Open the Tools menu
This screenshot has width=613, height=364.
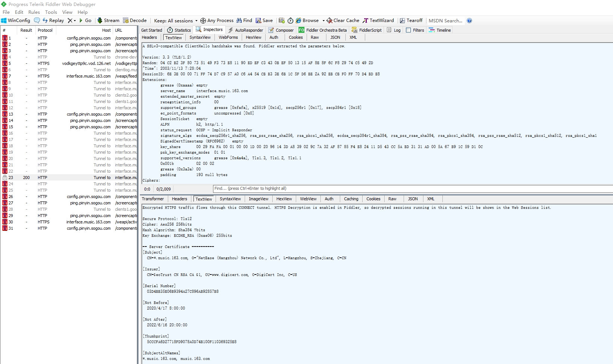click(x=51, y=12)
